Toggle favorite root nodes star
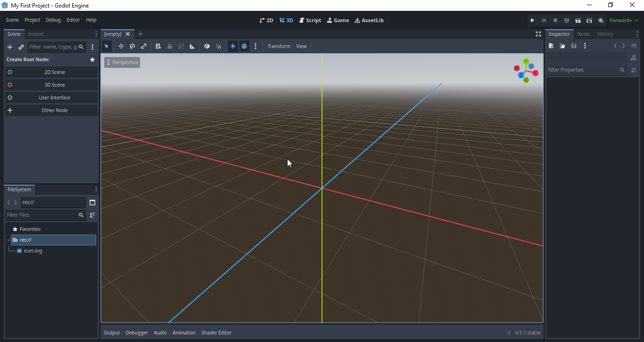The image size is (644, 342). coord(92,60)
